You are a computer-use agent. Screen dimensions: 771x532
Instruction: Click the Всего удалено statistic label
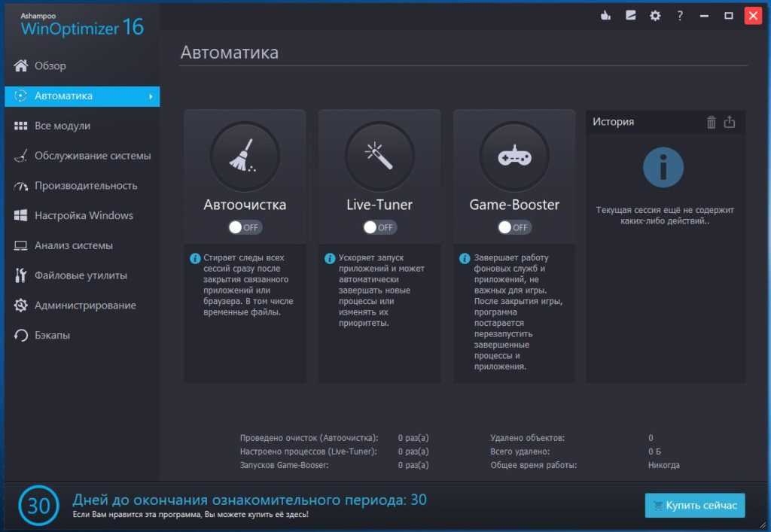point(520,451)
